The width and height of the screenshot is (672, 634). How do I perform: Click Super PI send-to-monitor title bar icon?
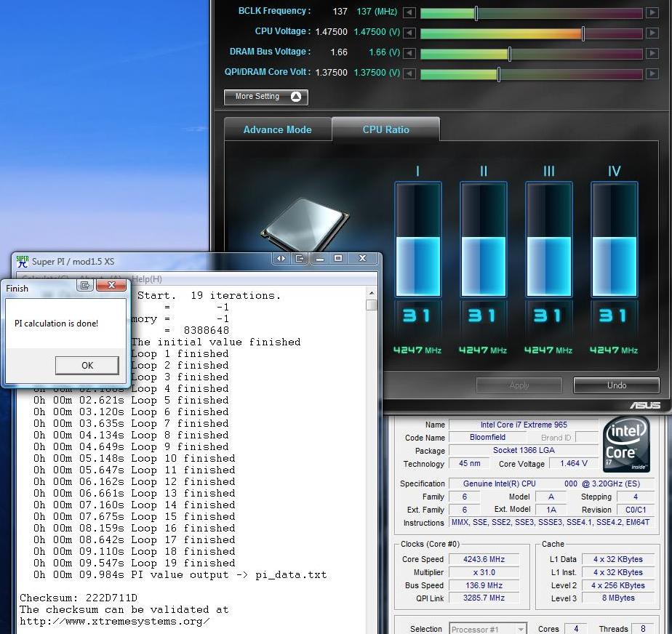[300, 258]
